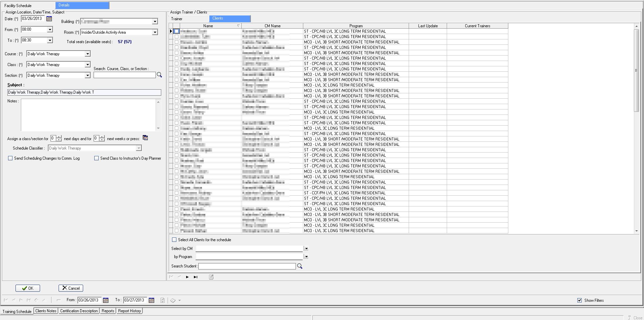
Task: Tick Select All Clients for the schedule
Action: pos(174,240)
